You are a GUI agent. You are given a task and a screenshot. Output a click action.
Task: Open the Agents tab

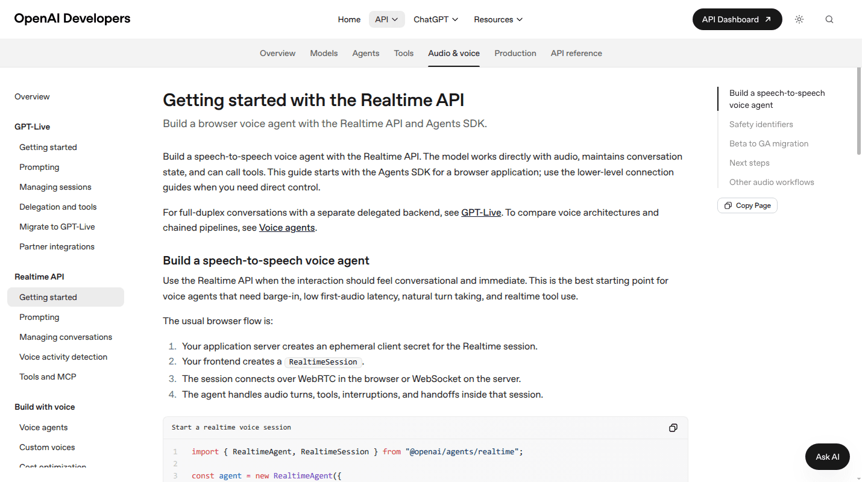[366, 53]
